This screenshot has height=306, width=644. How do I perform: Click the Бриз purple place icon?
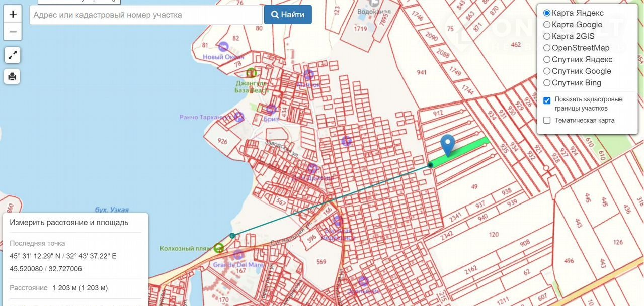pos(271,110)
